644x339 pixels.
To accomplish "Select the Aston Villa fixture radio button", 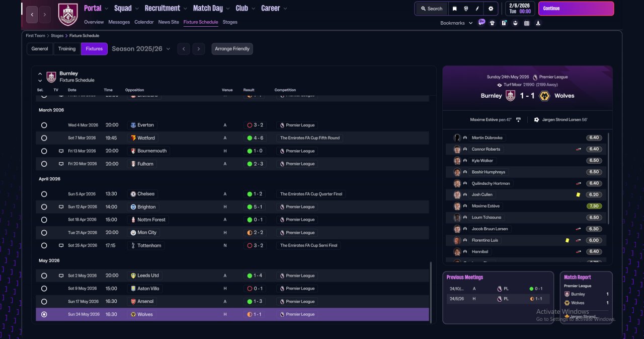I will click(44, 289).
